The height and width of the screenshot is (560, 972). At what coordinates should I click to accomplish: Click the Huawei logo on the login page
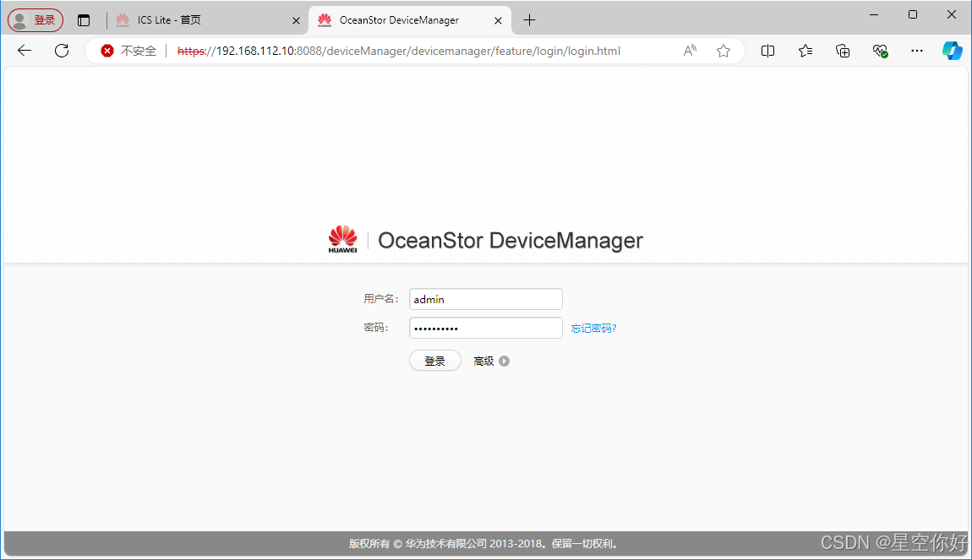coord(343,239)
